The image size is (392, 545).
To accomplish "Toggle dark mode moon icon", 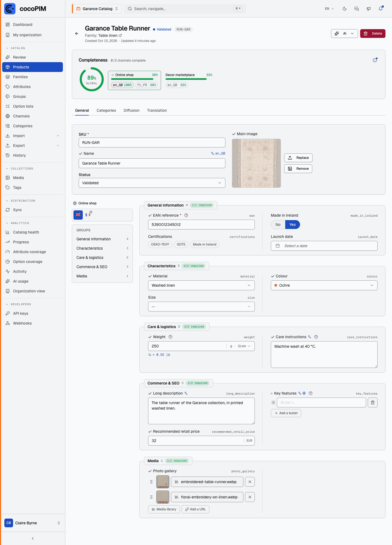I will point(345,9).
